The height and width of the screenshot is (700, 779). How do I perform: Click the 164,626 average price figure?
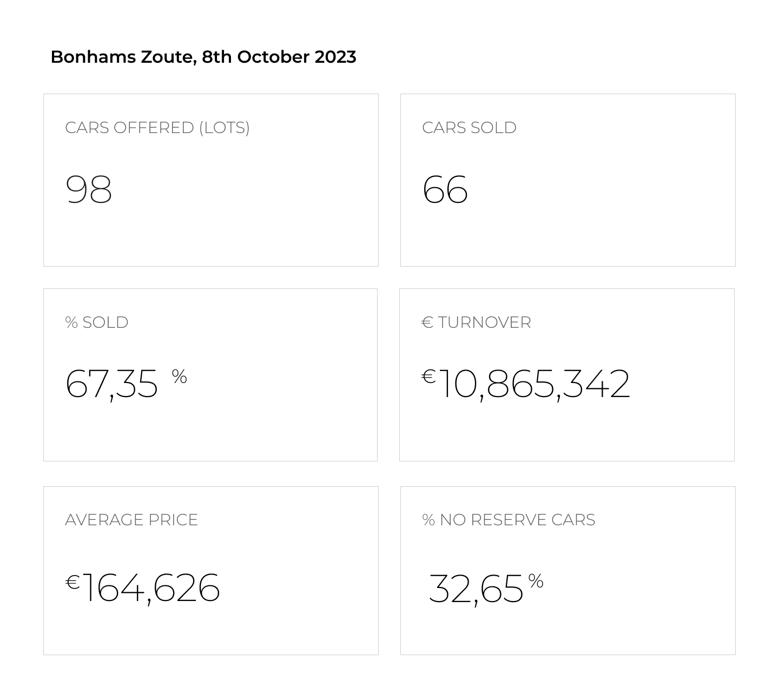pyautogui.click(x=151, y=588)
